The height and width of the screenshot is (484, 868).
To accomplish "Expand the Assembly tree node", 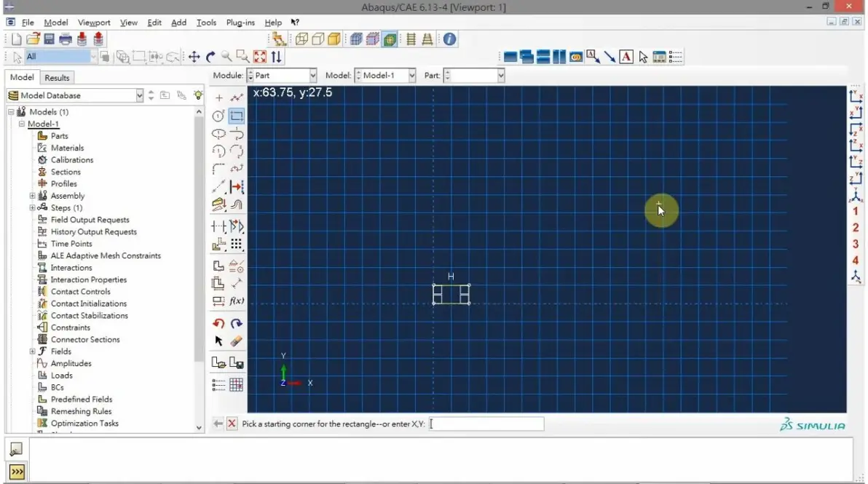I will (32, 196).
